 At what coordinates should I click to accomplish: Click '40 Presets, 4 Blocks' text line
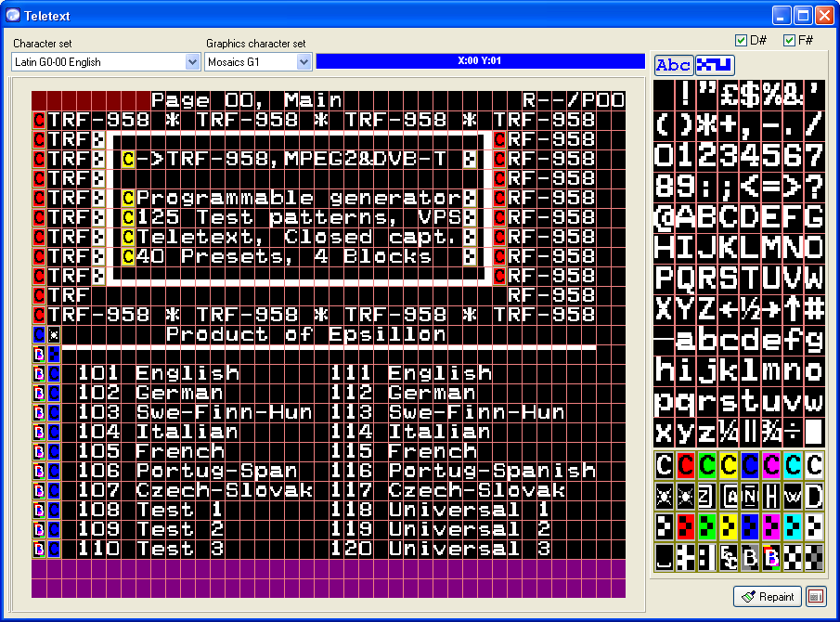(284, 256)
